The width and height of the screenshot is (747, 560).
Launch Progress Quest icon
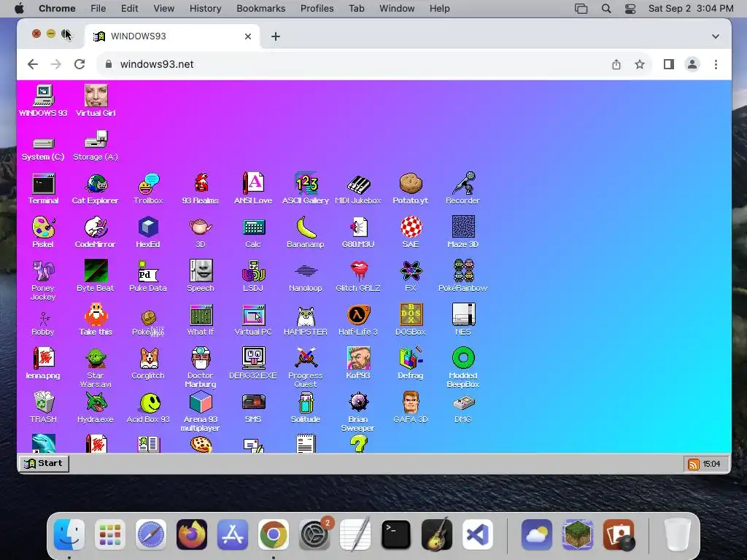tap(306, 367)
